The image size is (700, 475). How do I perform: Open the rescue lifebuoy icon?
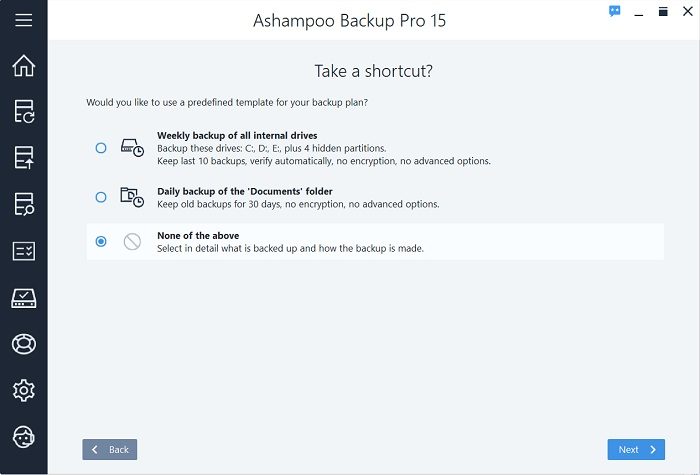[23, 344]
